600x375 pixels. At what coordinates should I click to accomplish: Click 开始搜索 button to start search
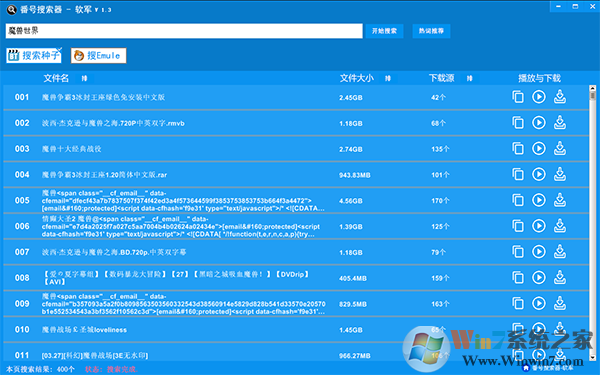click(384, 31)
